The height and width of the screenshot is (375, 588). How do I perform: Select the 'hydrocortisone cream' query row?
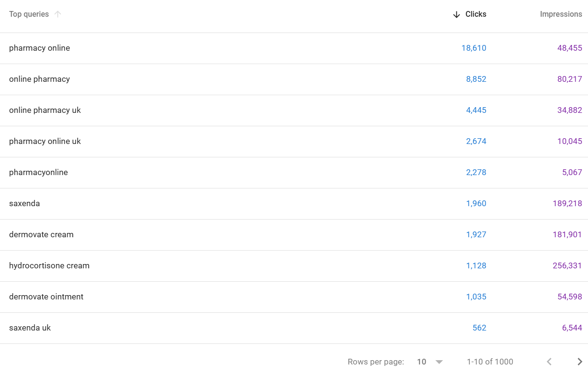click(49, 265)
